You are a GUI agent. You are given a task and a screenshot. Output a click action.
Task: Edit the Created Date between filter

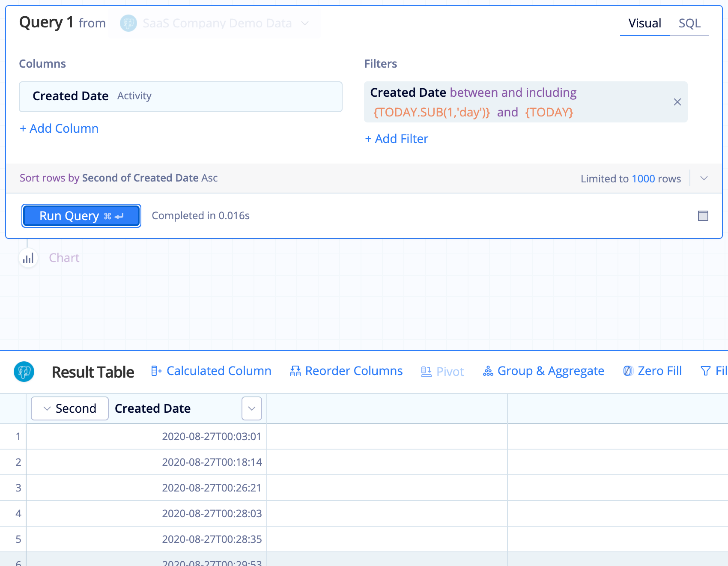click(x=525, y=102)
